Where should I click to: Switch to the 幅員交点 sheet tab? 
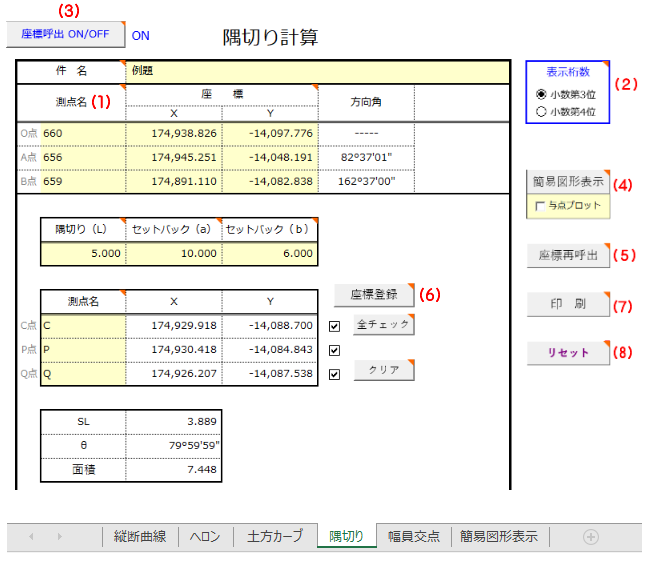pyautogui.click(x=414, y=536)
